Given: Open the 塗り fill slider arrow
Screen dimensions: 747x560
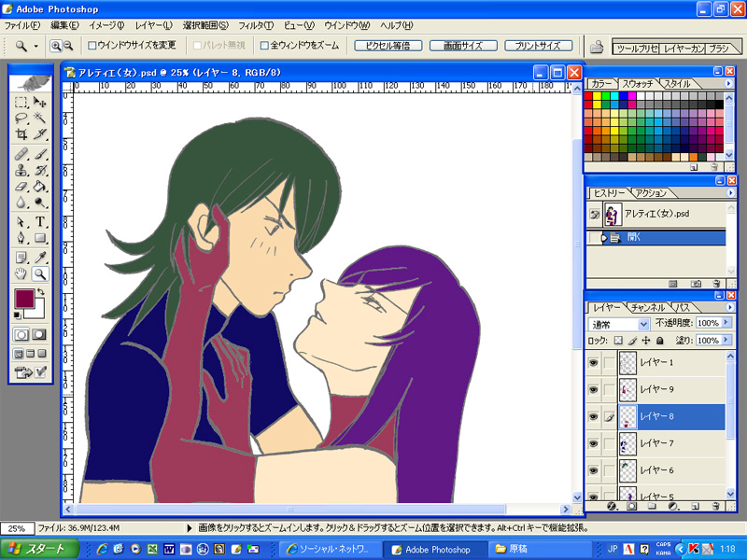Looking at the screenshot, I should point(726,340).
